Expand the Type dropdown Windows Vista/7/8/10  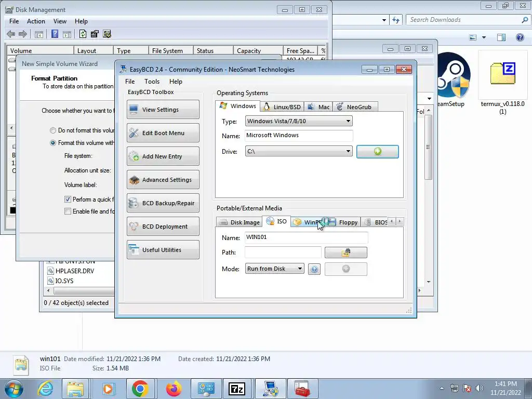point(299,121)
